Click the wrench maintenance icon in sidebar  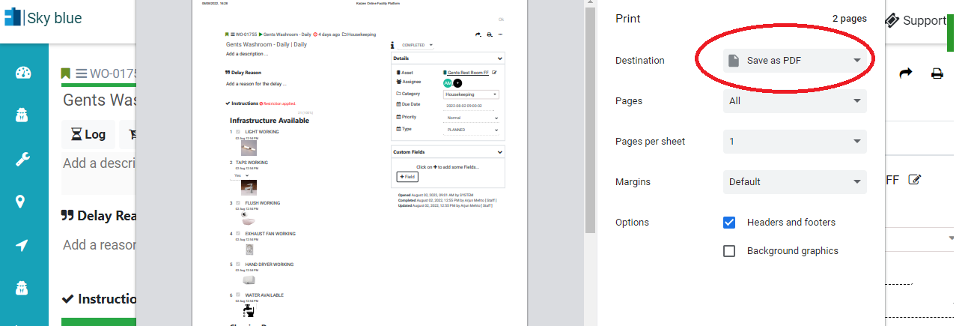click(x=23, y=159)
